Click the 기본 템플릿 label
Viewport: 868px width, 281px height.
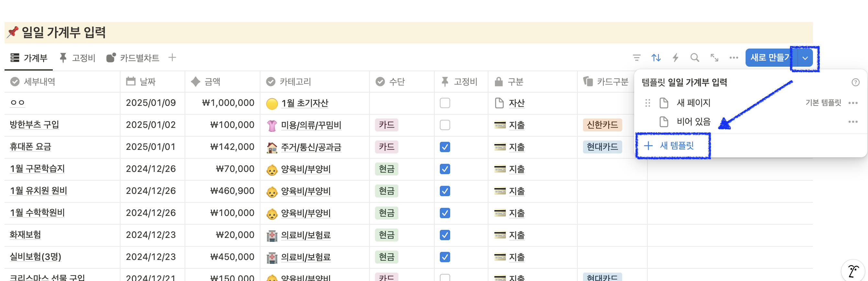point(823,103)
